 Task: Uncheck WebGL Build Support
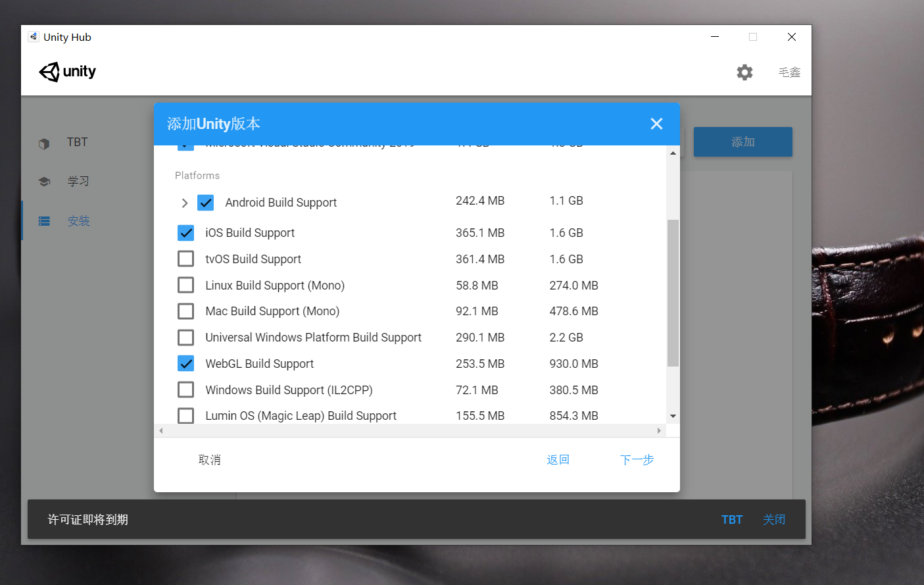click(x=186, y=363)
